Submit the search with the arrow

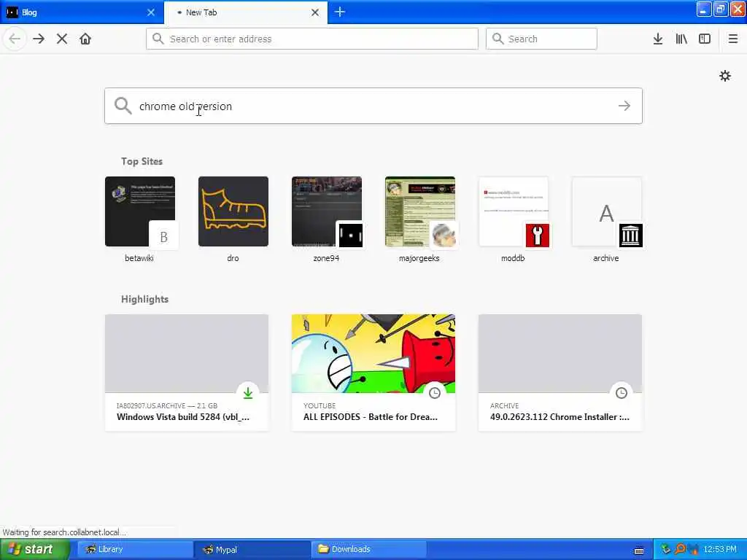[624, 106]
